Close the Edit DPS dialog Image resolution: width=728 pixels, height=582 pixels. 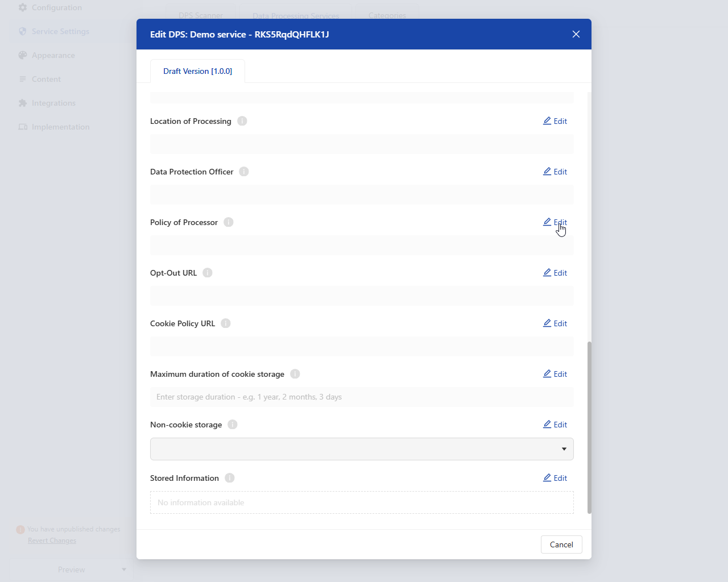[x=576, y=34]
